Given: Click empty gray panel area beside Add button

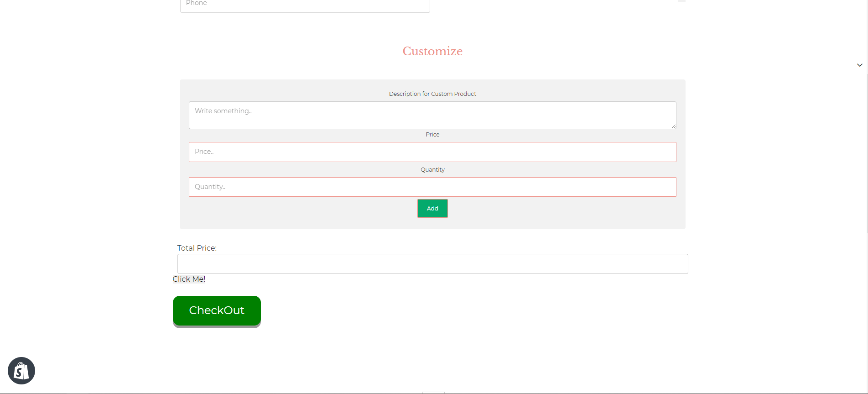Looking at the screenshot, I should 547,212.
